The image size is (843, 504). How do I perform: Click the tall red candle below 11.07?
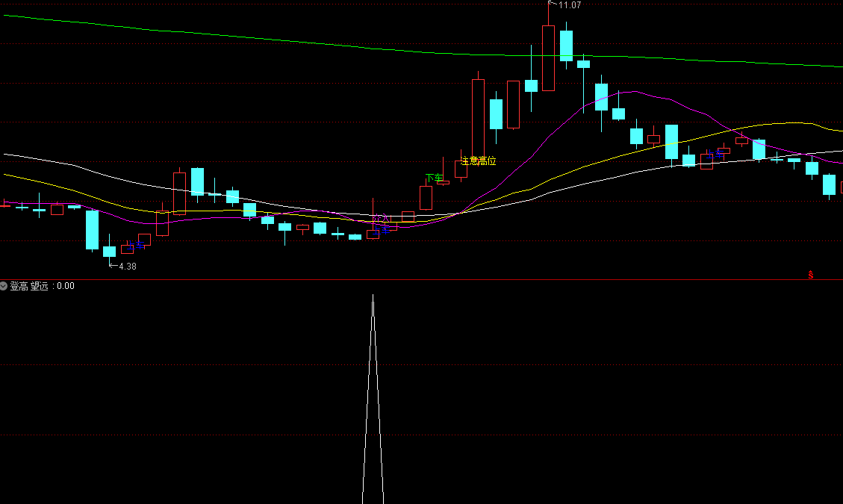pyautogui.click(x=548, y=58)
